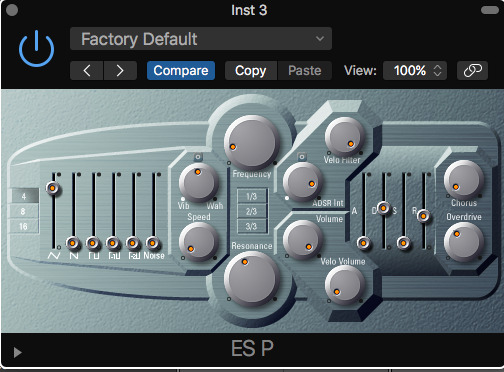The image size is (504, 372).
Task: Click the Attack (A) envelope slider handle
Action: (363, 243)
